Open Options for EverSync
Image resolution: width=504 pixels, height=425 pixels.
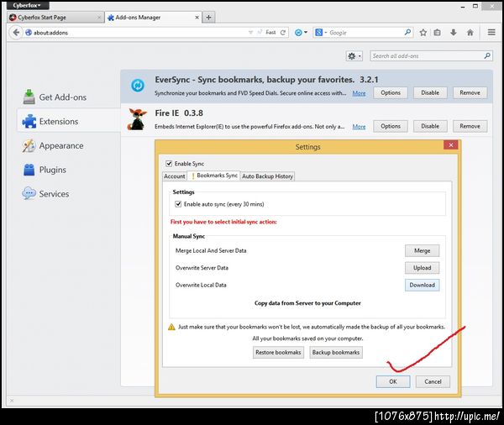point(391,93)
